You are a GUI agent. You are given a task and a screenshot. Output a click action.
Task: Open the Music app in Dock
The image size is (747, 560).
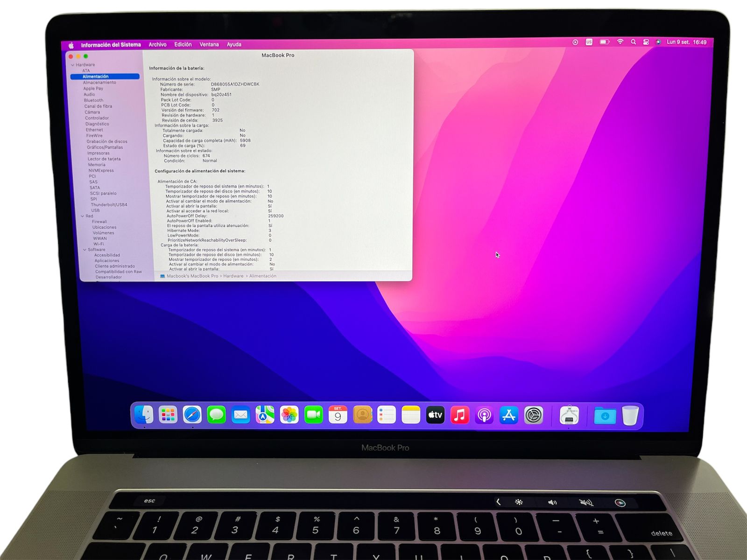459,415
